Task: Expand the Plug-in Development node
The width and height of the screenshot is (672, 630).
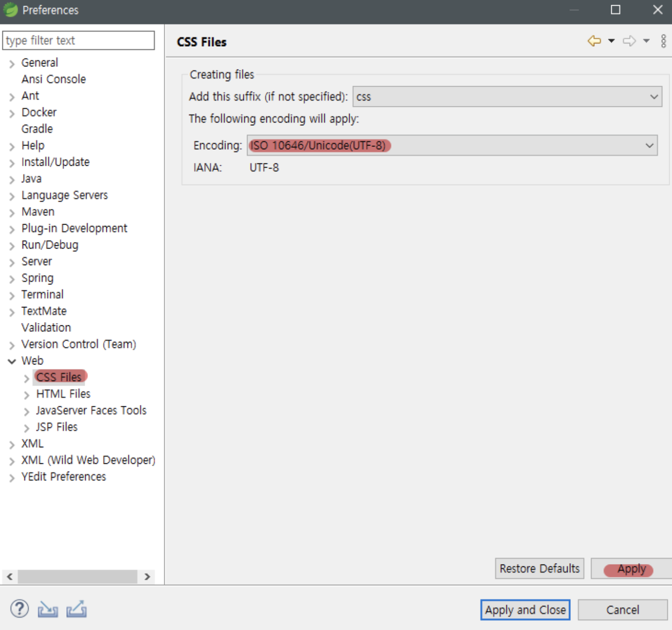Action: pyautogui.click(x=12, y=229)
